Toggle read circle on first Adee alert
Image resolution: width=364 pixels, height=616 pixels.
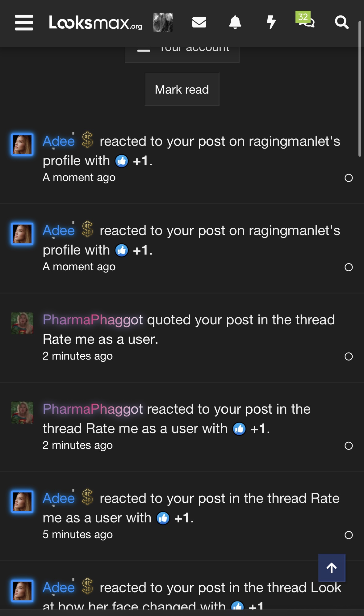(x=349, y=178)
